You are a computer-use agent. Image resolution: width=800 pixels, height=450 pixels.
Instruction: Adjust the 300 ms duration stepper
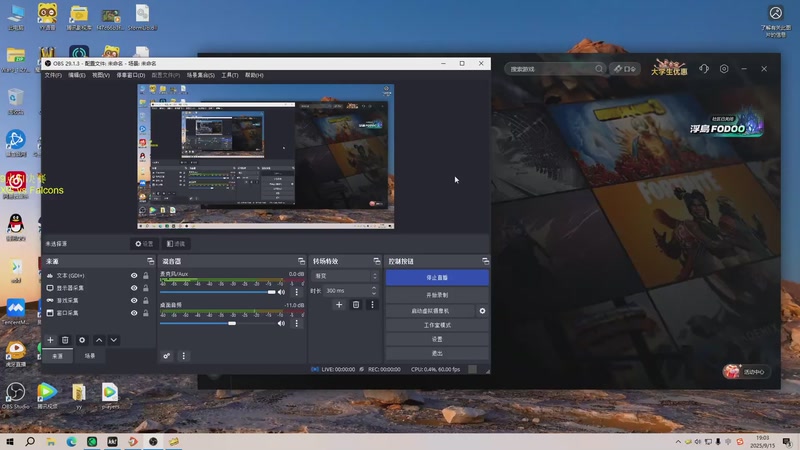tap(374, 291)
